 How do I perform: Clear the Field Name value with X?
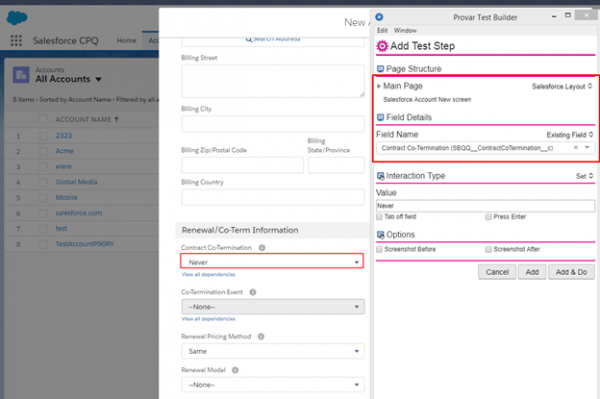point(576,148)
